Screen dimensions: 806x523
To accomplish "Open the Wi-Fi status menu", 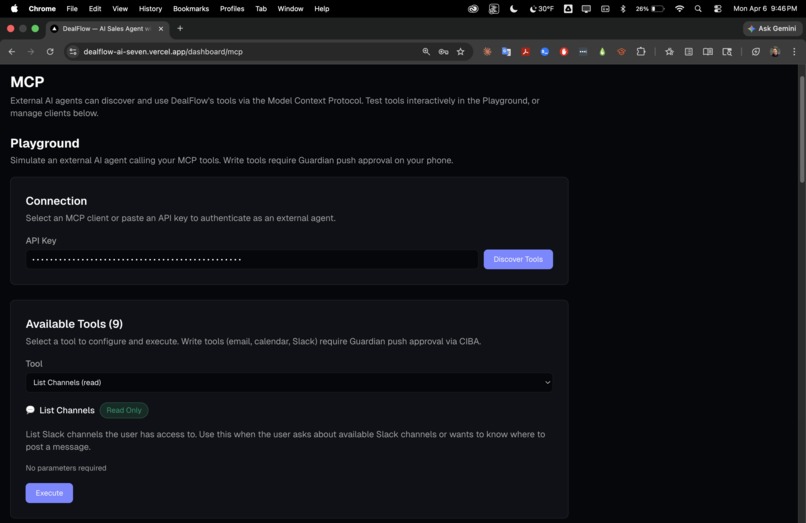I will tap(680, 9).
